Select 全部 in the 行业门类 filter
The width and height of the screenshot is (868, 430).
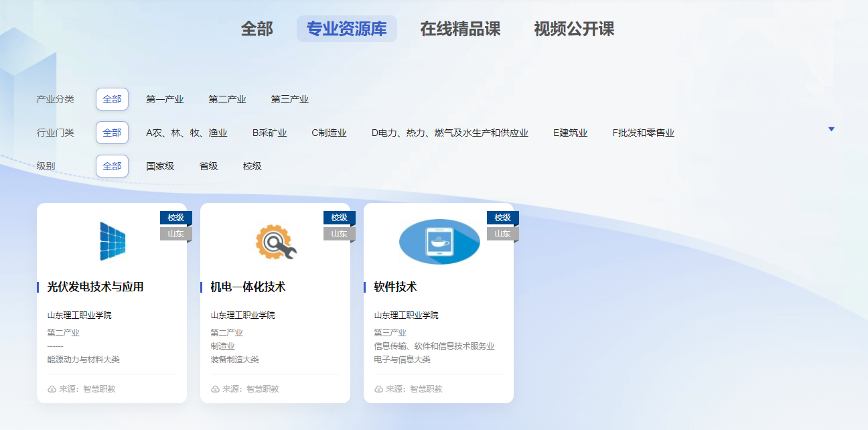point(112,133)
